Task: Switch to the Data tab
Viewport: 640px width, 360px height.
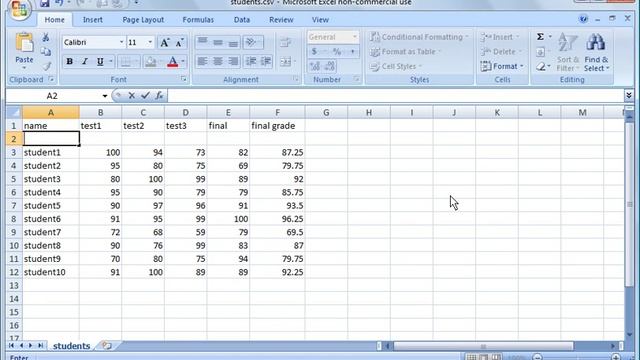Action: [242, 20]
